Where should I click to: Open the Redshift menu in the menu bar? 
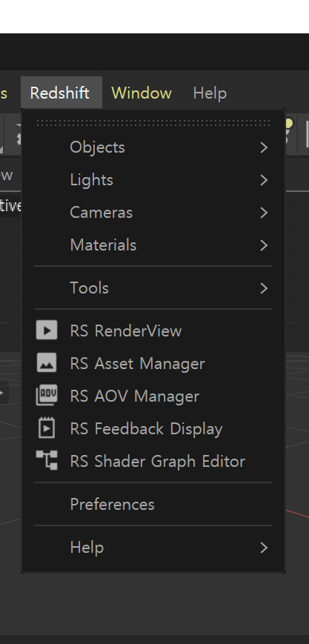[62, 93]
